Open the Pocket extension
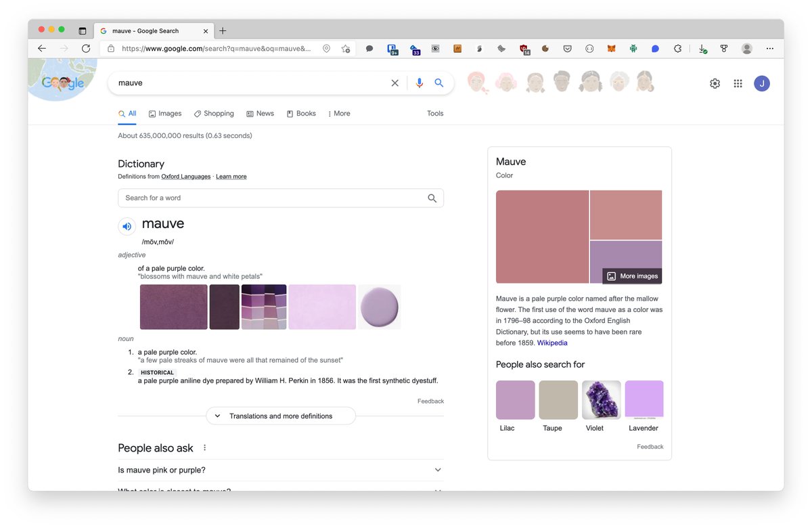Viewport: 812px width, 528px height. (x=567, y=49)
